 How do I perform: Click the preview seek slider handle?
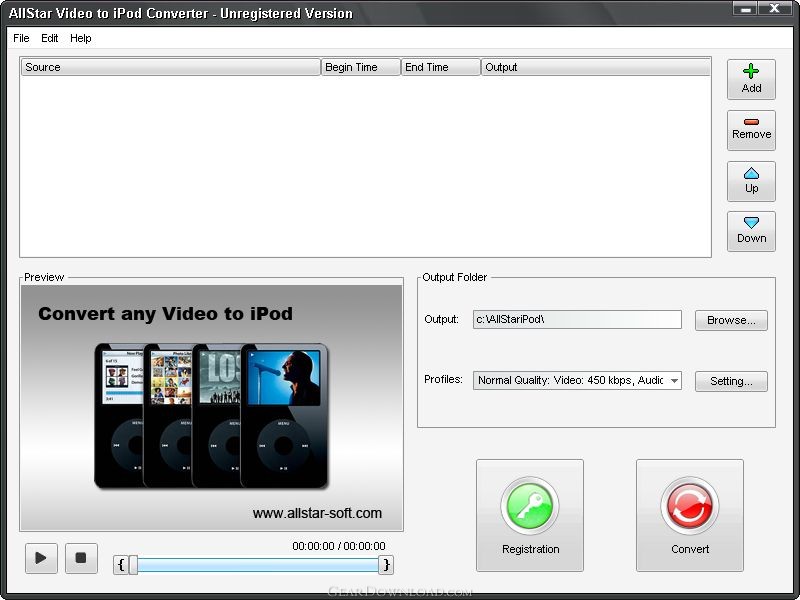134,565
